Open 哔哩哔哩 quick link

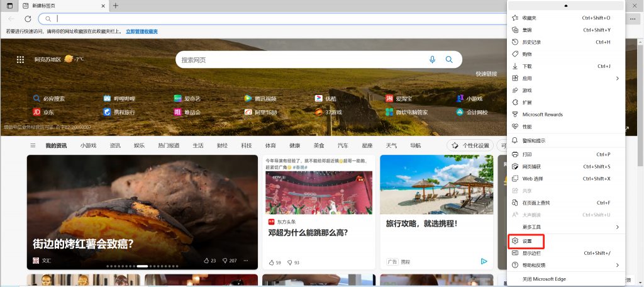(x=119, y=99)
